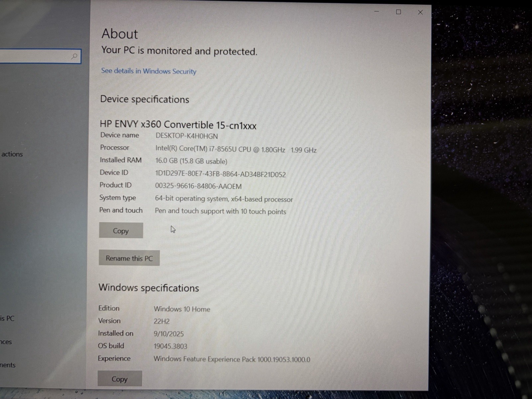The image size is (532, 399).
Task: Select the 16.0 GB installed RAM value
Action: (x=191, y=161)
